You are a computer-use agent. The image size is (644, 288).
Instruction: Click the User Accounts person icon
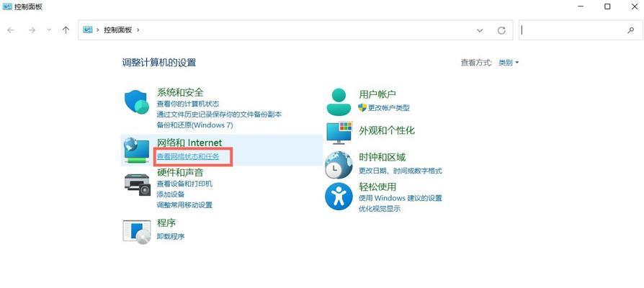click(x=339, y=102)
